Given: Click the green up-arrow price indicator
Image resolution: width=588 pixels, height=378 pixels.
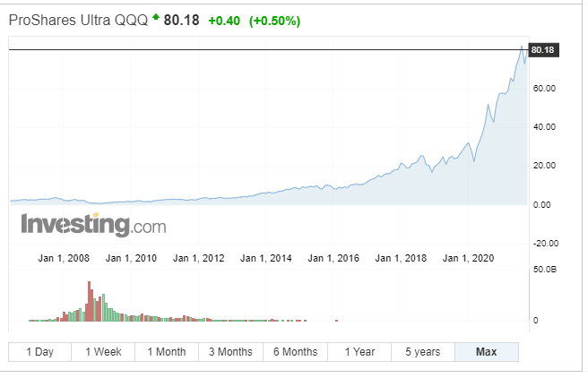Looking at the screenshot, I should tap(156, 17).
